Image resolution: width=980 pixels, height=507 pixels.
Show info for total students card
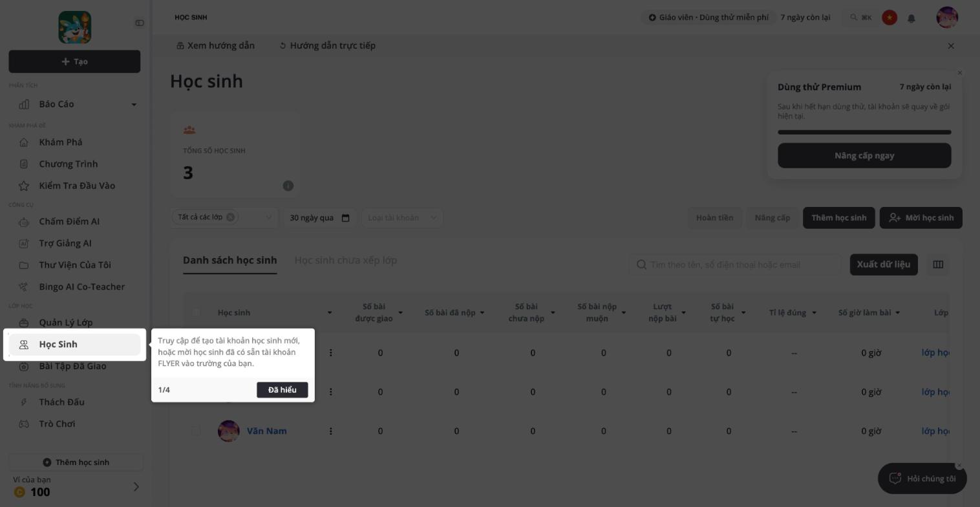(288, 186)
